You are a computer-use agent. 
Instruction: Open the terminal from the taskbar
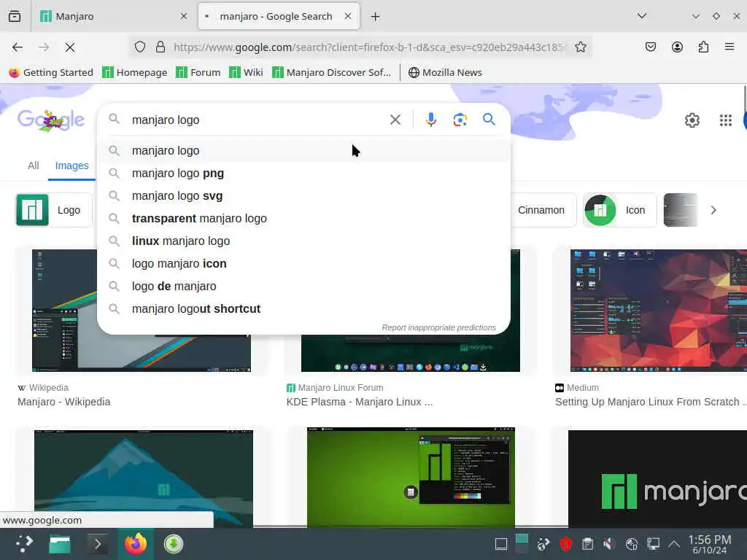pyautogui.click(x=98, y=544)
